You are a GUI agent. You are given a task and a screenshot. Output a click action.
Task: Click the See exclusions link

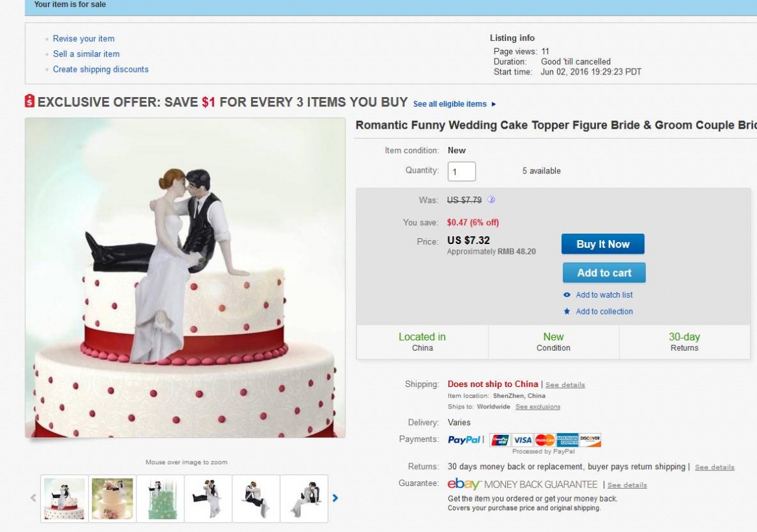[538, 407]
